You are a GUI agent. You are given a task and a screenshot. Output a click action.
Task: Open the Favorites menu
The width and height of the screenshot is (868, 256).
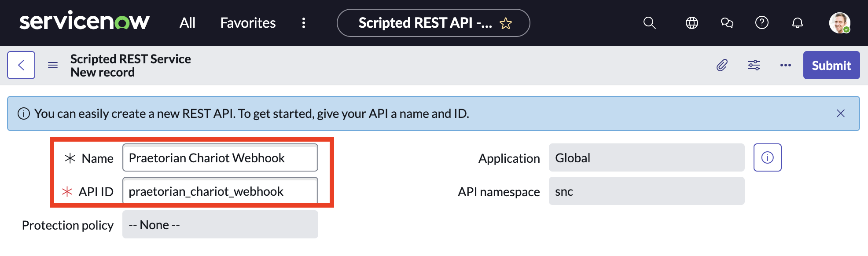coord(248,23)
